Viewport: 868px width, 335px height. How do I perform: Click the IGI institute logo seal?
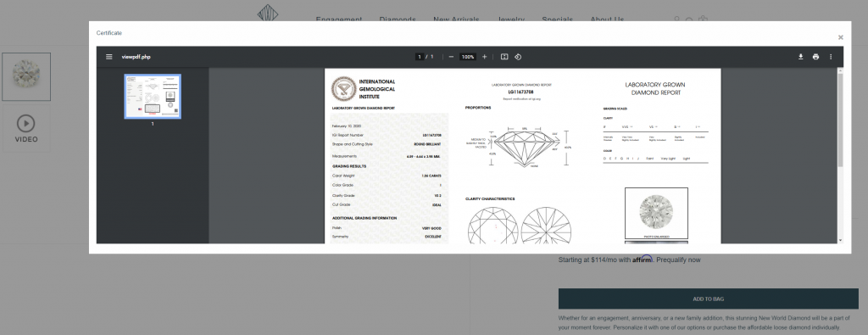(344, 88)
